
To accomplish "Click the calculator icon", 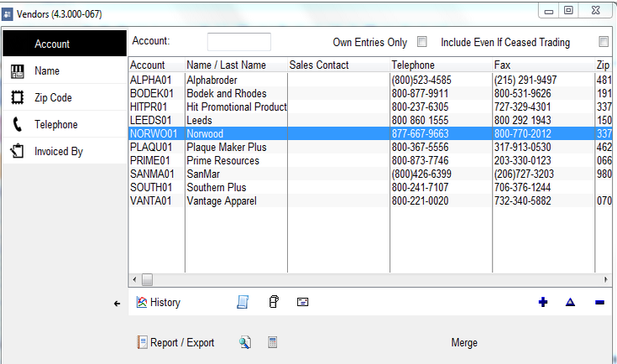I will tap(272, 342).
